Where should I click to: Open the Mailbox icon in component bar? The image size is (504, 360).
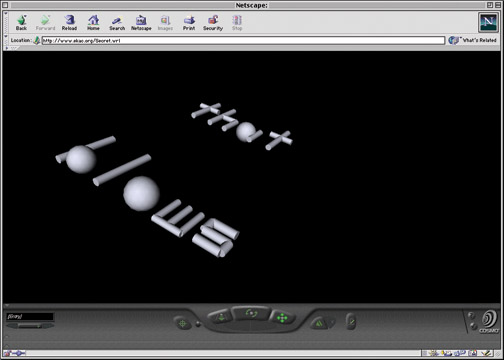coord(446,353)
